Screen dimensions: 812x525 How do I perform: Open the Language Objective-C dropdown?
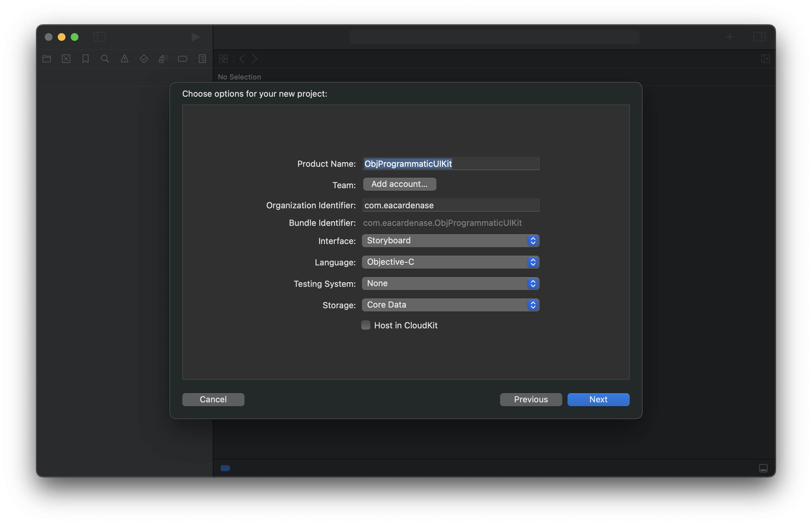tap(450, 262)
